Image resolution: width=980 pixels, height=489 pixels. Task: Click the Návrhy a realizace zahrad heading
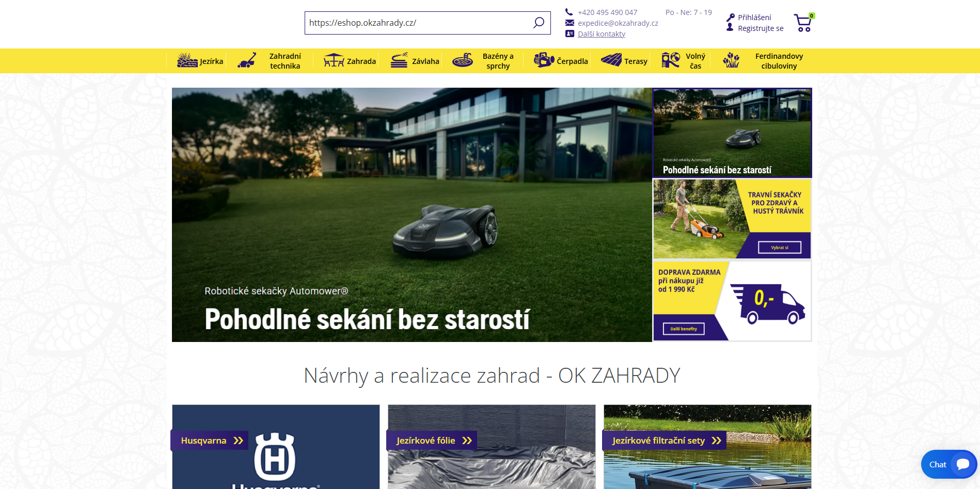pyautogui.click(x=492, y=376)
